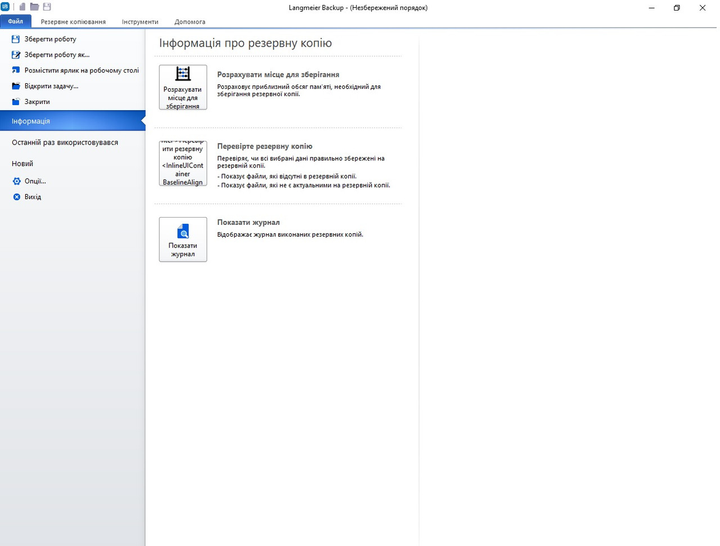The width and height of the screenshot is (720, 546).
Task: Click the Langmeier Backup logo in title bar
Action: [x=5, y=7]
